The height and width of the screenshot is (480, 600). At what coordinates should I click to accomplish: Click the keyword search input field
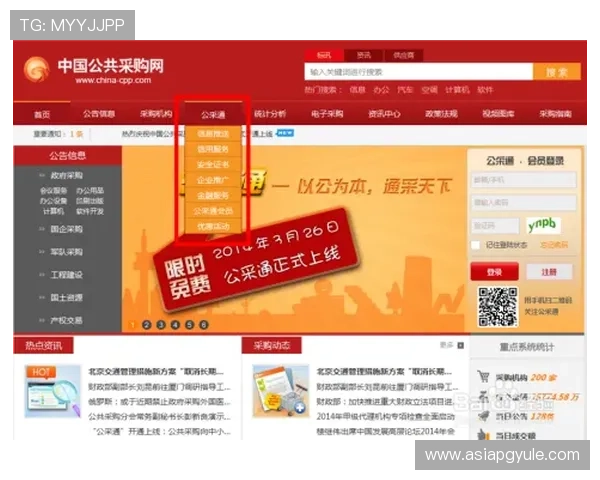pyautogui.click(x=419, y=72)
